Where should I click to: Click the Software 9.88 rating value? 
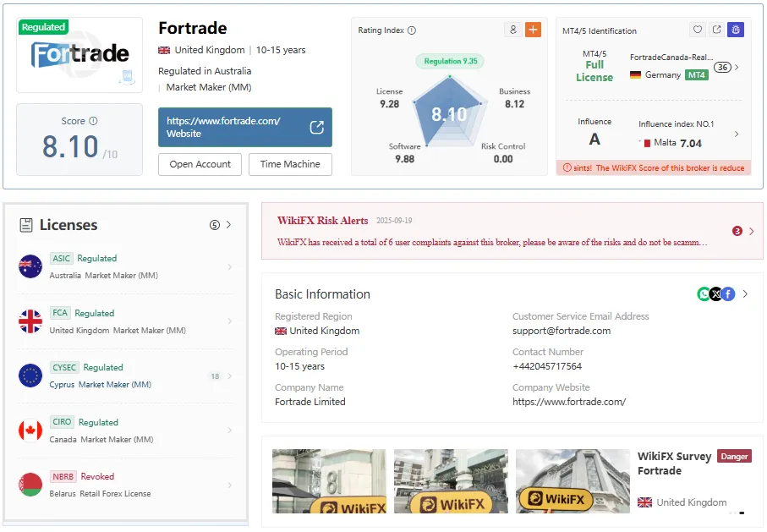pyautogui.click(x=404, y=159)
